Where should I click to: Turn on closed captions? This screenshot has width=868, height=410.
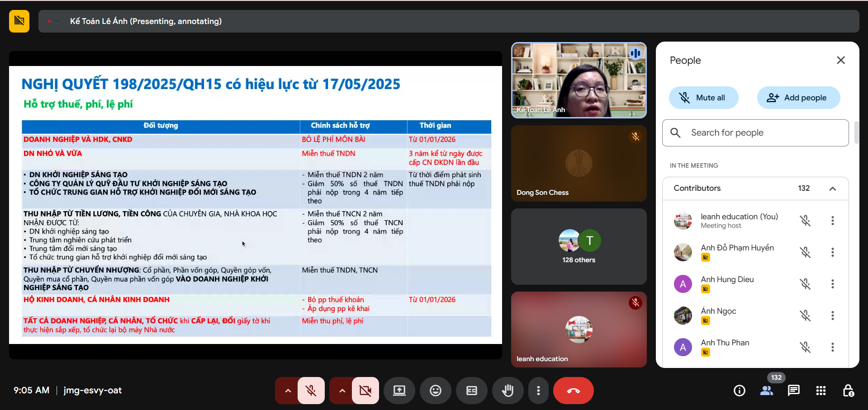pyautogui.click(x=471, y=391)
